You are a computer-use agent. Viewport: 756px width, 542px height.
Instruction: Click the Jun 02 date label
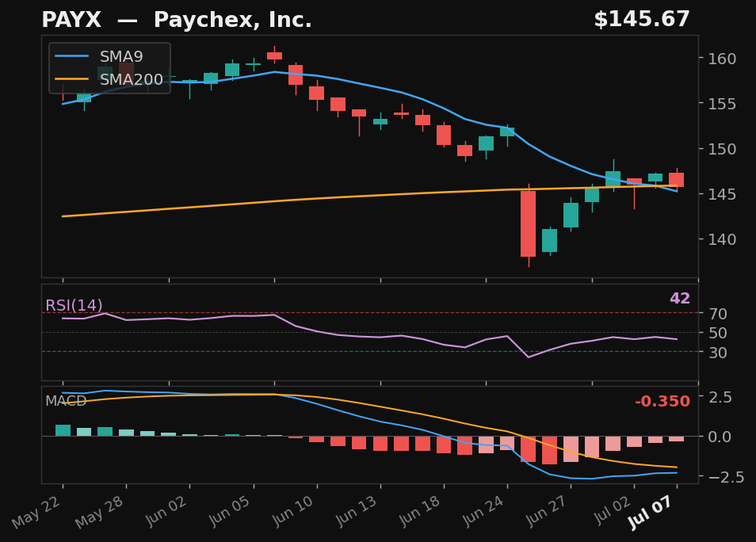click(166, 511)
